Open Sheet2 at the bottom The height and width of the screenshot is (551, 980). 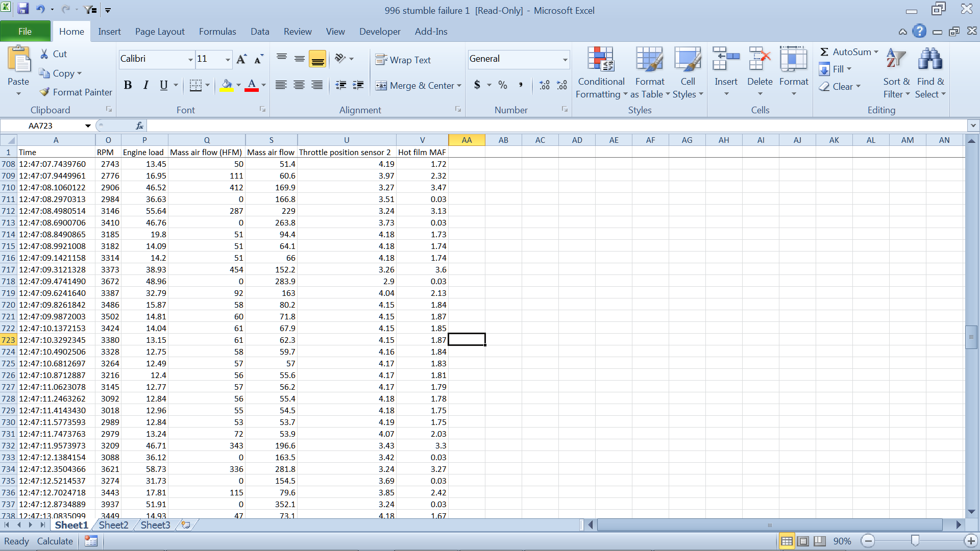pos(113,524)
